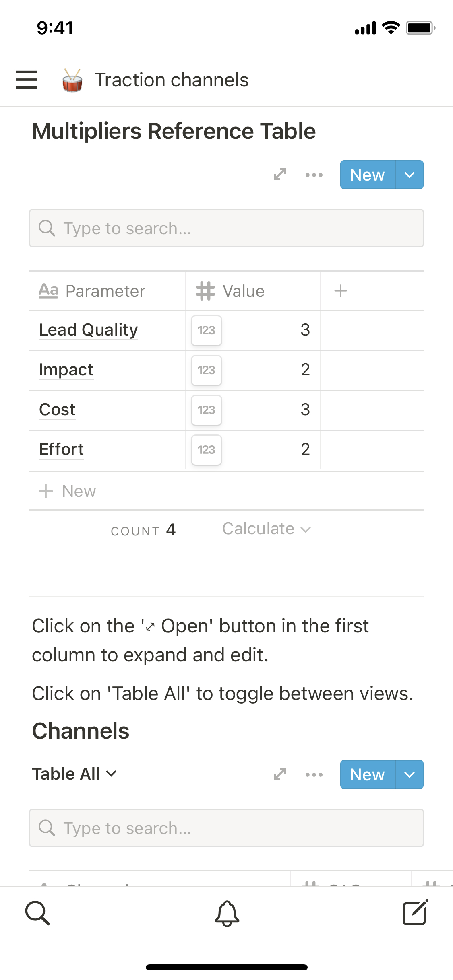Add a new column with plus icon
This screenshot has width=453, height=980.
click(x=341, y=291)
